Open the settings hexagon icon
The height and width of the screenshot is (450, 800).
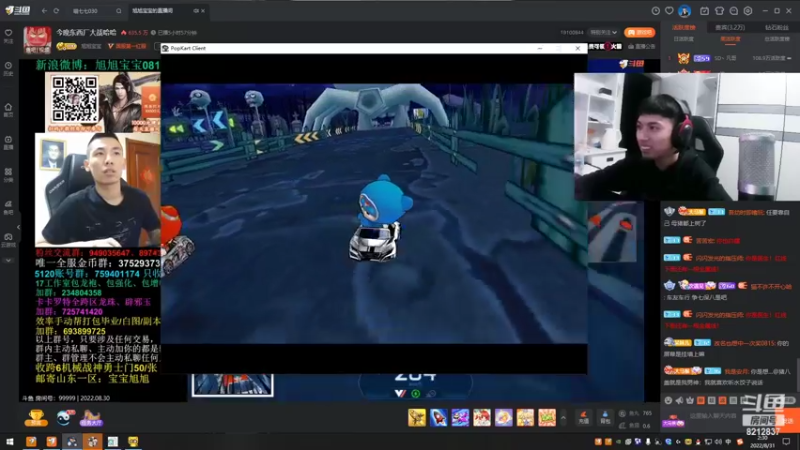coord(748,11)
